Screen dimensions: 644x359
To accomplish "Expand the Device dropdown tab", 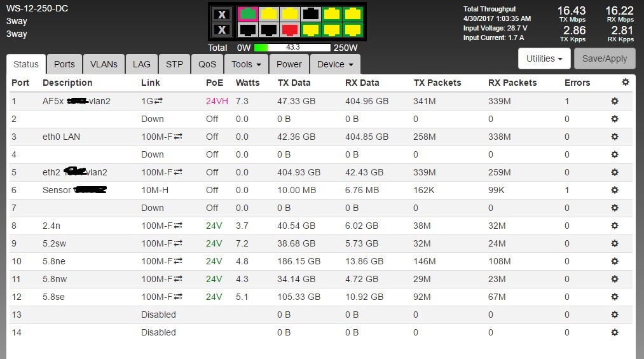I will pyautogui.click(x=335, y=64).
